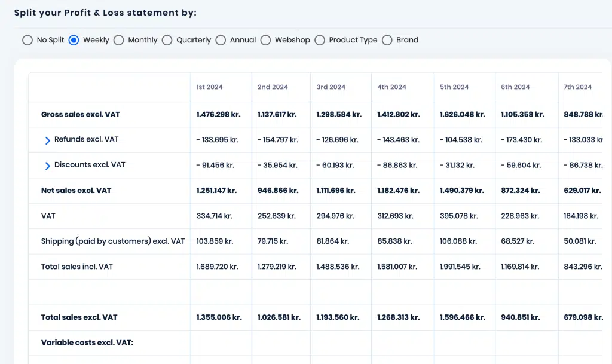
Task: Split the statement by Brand
Action: click(x=387, y=40)
